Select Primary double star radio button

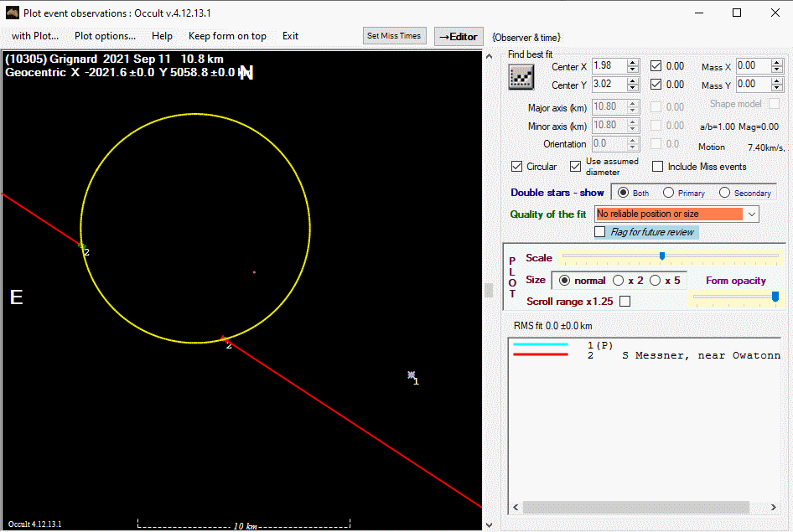tap(668, 193)
